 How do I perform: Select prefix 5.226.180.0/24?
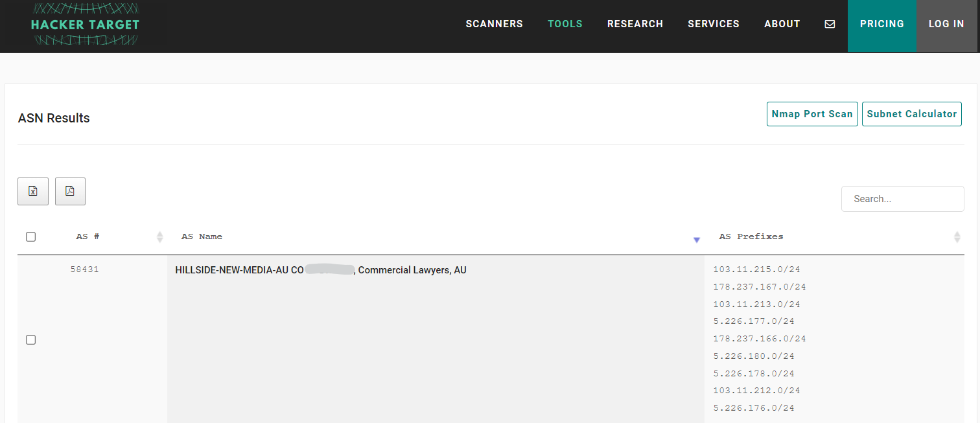pos(754,356)
